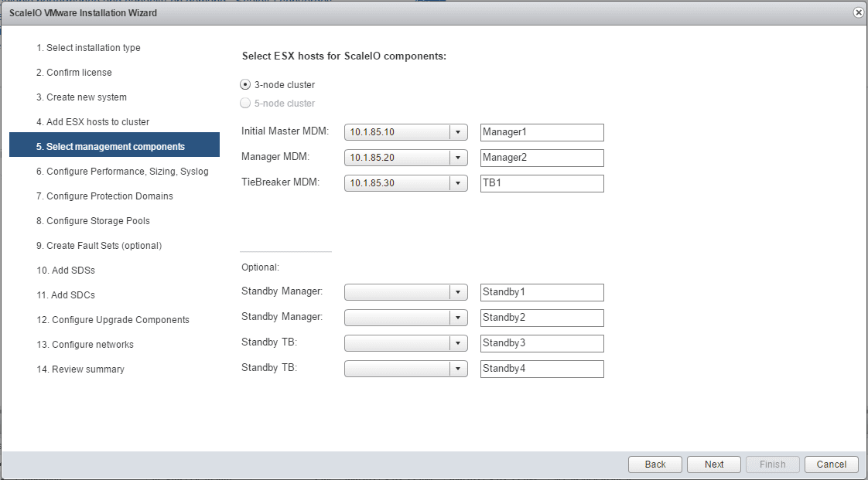Viewport: 868px width, 480px height.
Task: Open the Initial Master MDM host dropdown
Action: [406, 132]
